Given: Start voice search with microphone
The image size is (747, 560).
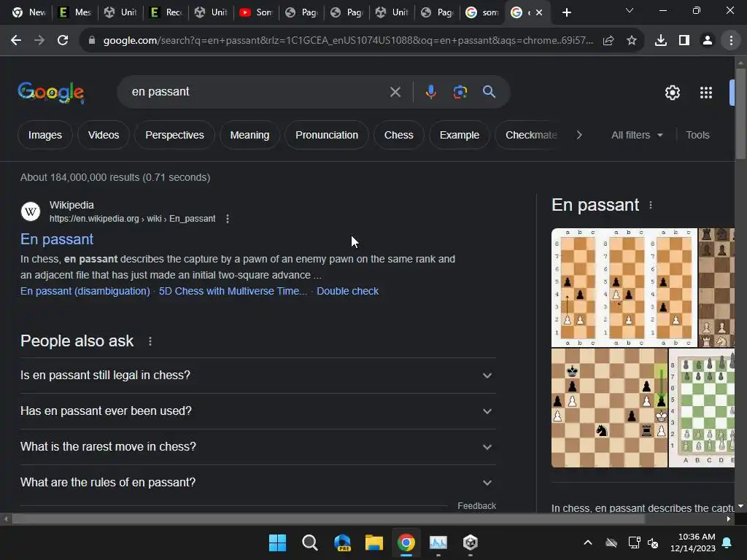Looking at the screenshot, I should click(x=430, y=91).
